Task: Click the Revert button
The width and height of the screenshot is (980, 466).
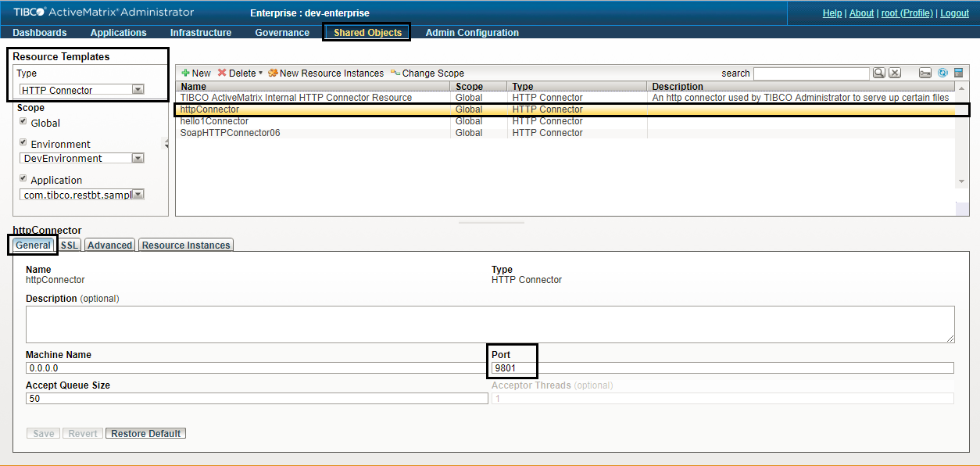Action: pos(83,433)
